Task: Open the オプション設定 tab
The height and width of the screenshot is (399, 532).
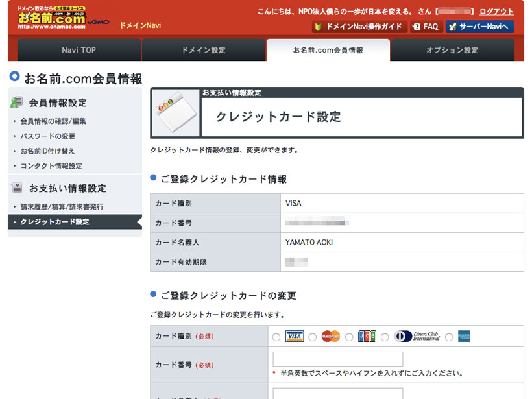Action: pyautogui.click(x=452, y=50)
